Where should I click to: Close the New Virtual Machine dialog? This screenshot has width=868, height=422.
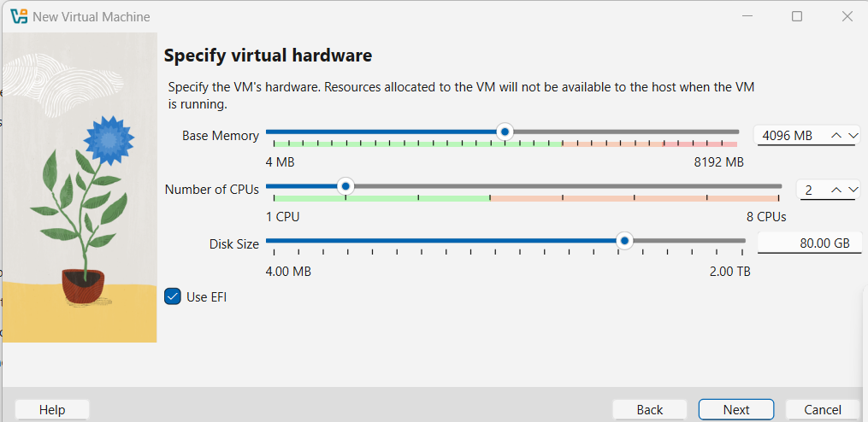coord(847,16)
